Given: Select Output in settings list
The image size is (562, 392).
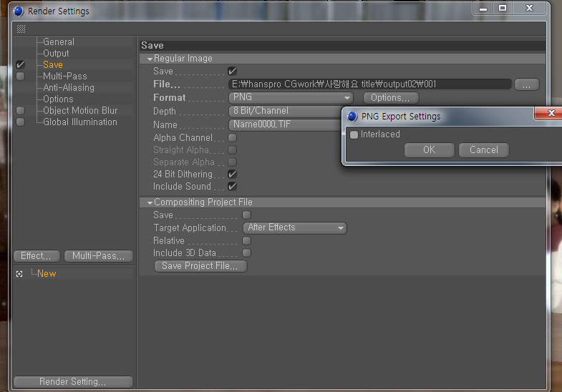Looking at the screenshot, I should click(x=56, y=54).
